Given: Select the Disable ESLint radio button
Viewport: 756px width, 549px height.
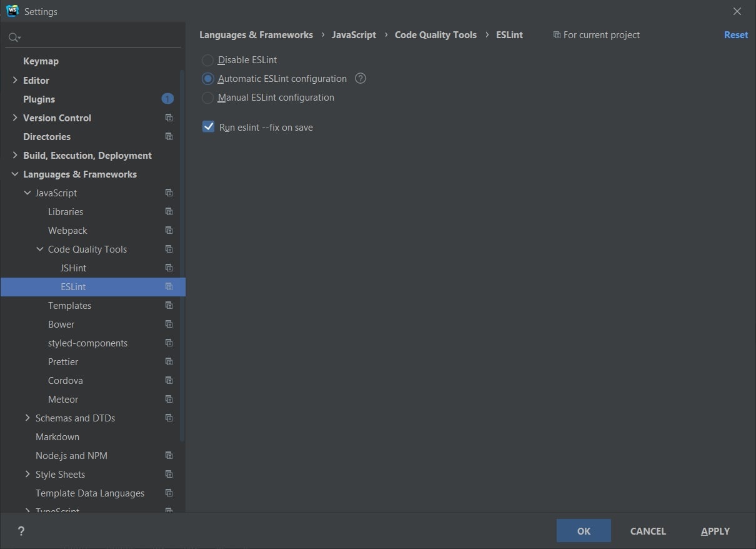Looking at the screenshot, I should click(x=207, y=60).
